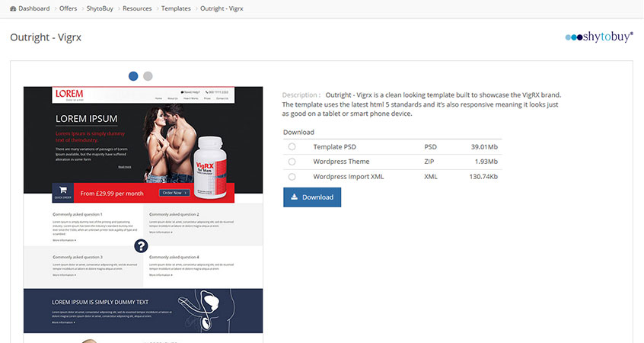The height and width of the screenshot is (343, 644).
Task: Click the question mark circle icon
Action: point(141,246)
